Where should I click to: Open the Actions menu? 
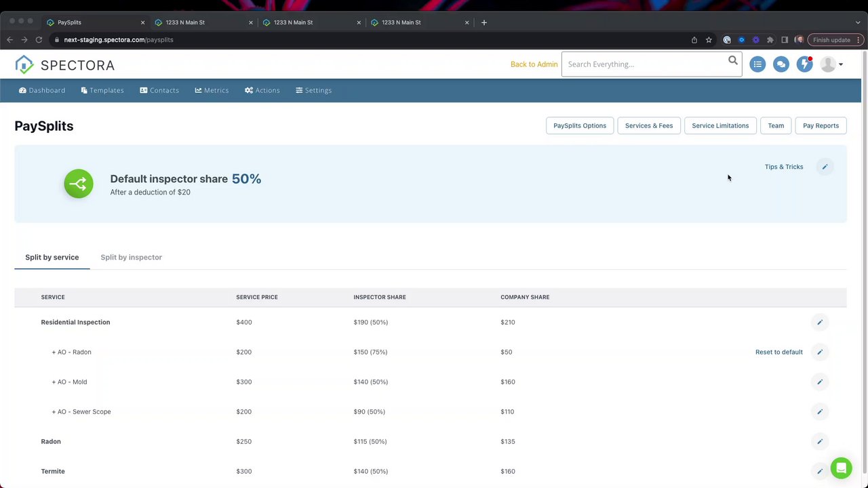tap(262, 90)
